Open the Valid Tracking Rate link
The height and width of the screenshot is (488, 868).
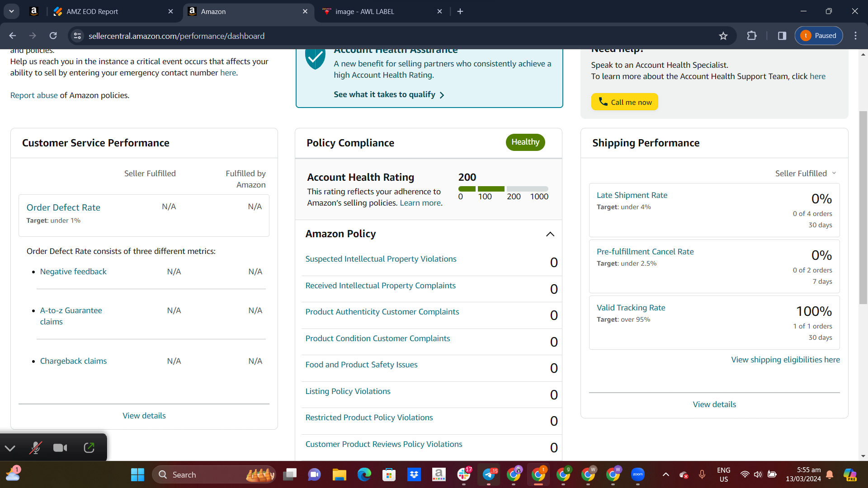tap(631, 308)
